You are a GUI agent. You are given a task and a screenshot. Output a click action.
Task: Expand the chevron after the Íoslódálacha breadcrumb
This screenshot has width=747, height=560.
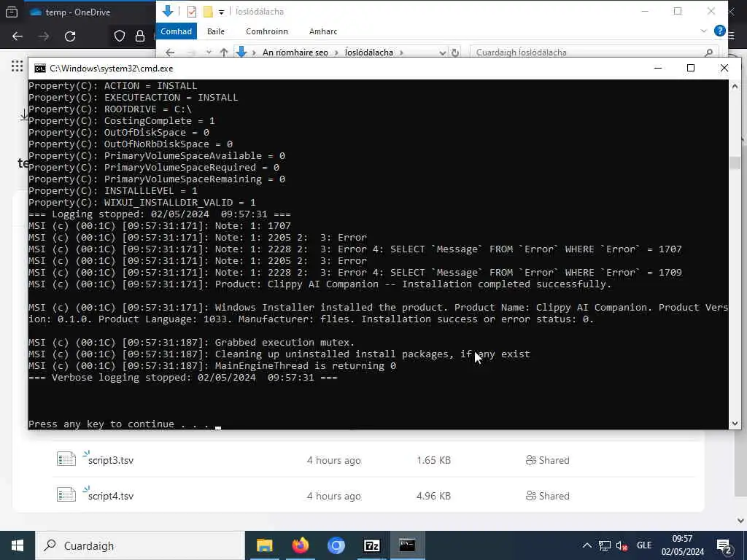click(401, 52)
